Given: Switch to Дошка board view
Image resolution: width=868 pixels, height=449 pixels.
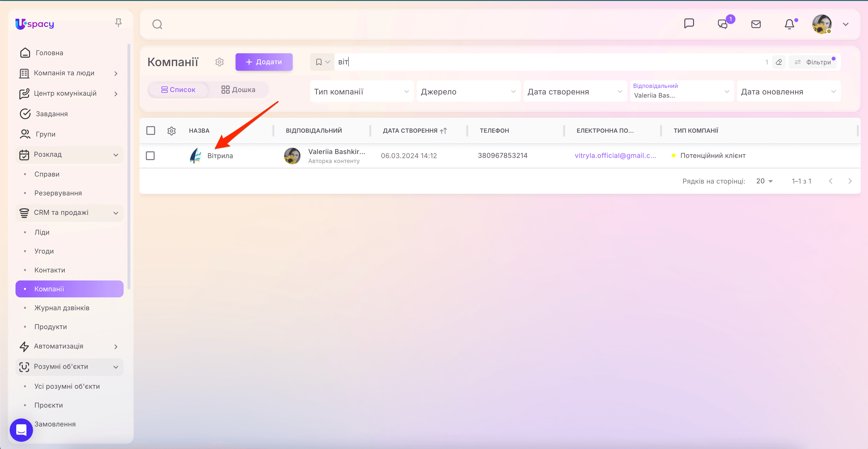Looking at the screenshot, I should pyautogui.click(x=238, y=90).
